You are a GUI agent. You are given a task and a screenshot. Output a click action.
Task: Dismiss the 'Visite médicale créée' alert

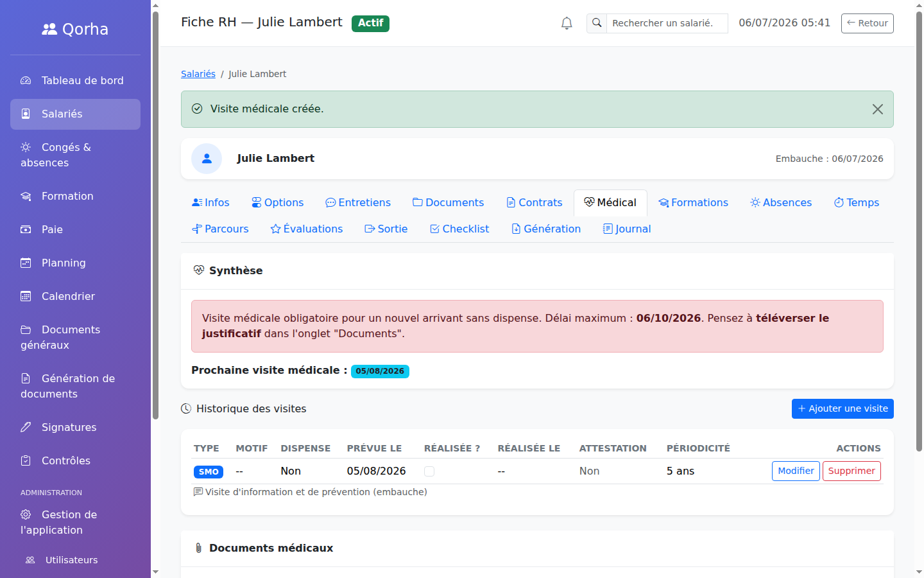(x=877, y=109)
